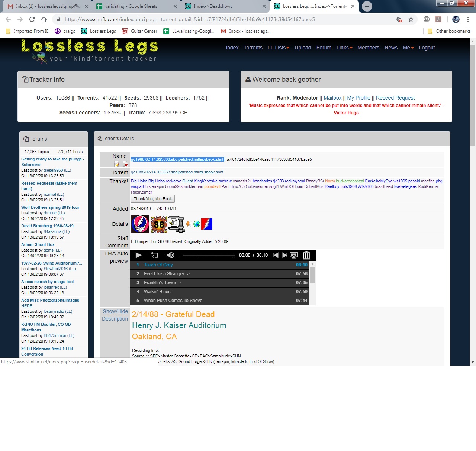Click the rewind 10 seconds icon

pos(154,255)
